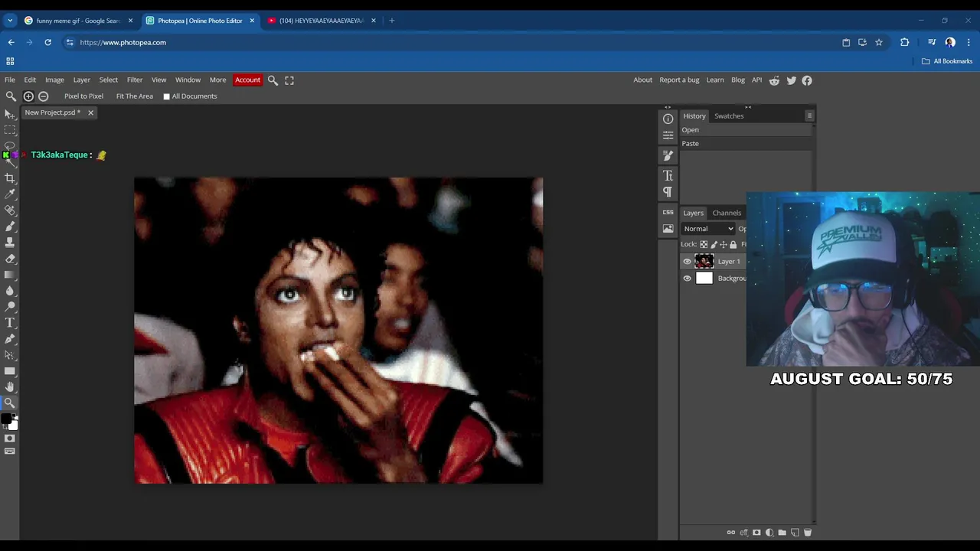
Task: Select the Lasso tool
Action: pos(9,145)
